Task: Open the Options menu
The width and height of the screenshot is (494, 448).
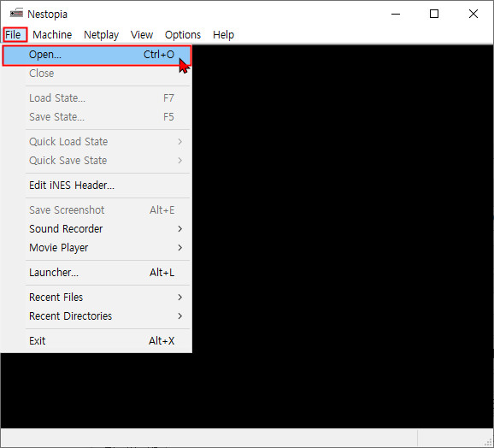Action: pyautogui.click(x=183, y=35)
